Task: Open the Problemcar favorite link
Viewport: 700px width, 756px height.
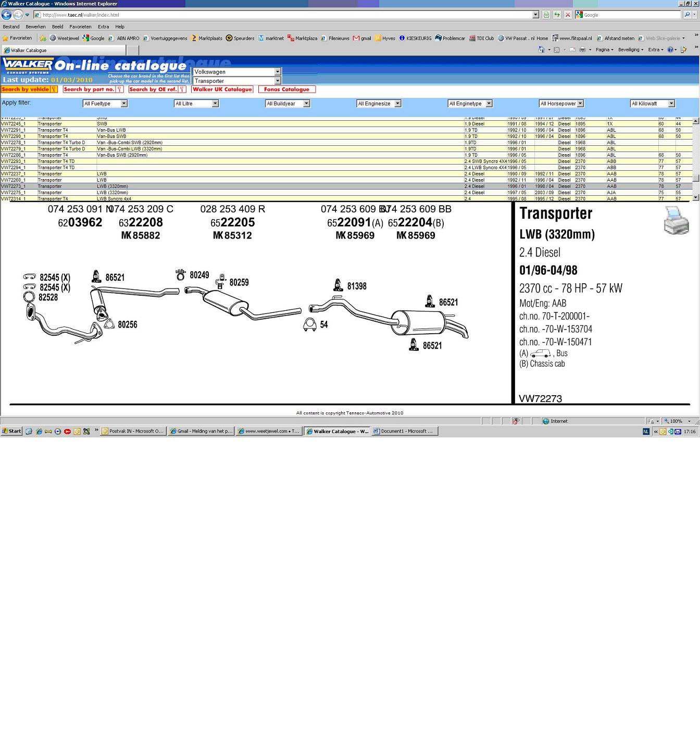Action: [450, 38]
